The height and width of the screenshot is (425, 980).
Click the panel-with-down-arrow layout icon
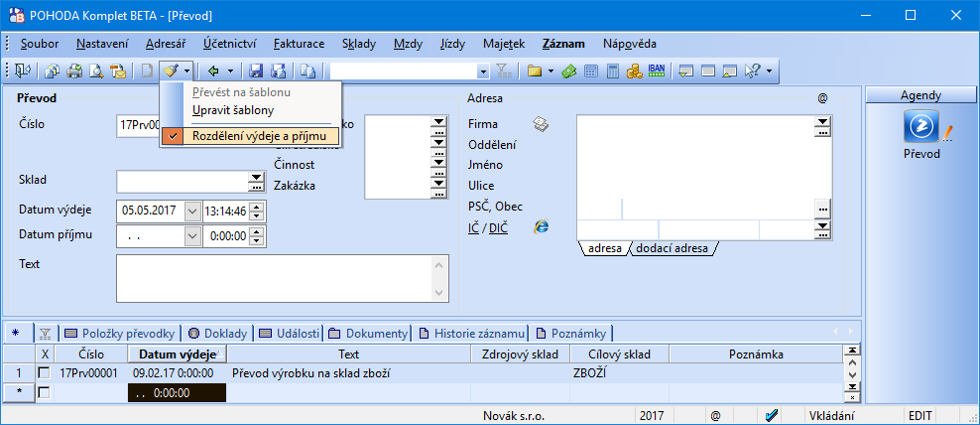[x=685, y=71]
